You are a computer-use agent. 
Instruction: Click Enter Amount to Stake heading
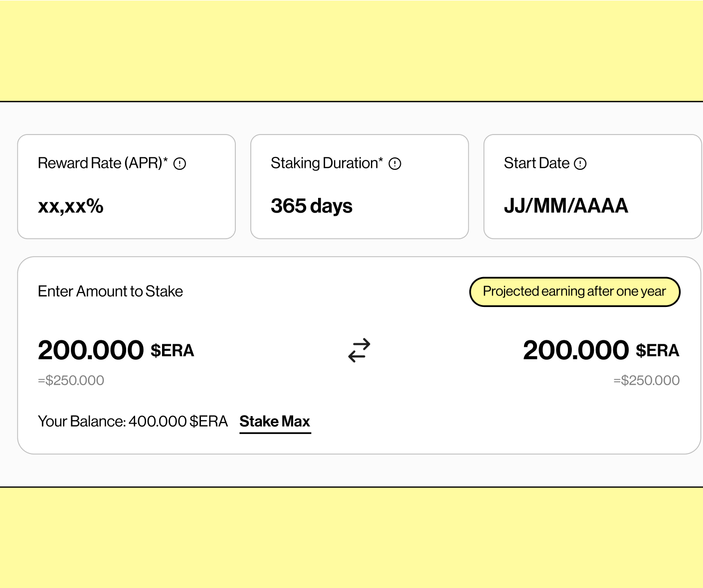coord(110,292)
